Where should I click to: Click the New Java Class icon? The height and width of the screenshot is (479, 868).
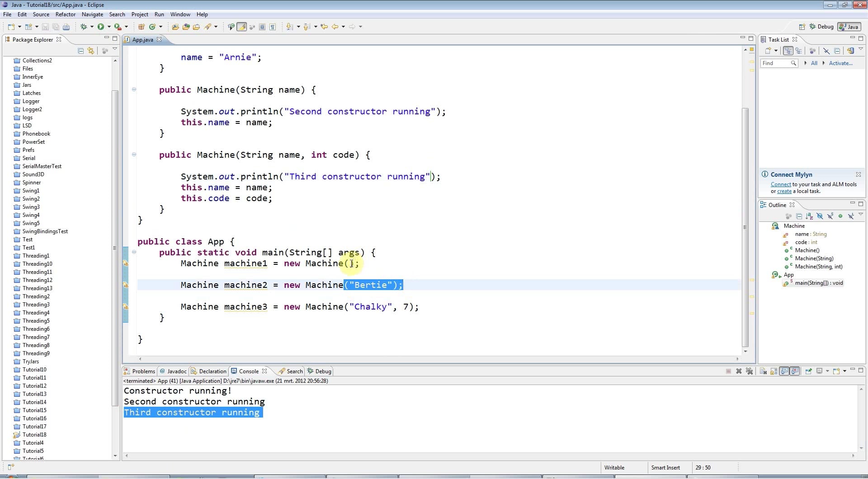[x=152, y=27]
